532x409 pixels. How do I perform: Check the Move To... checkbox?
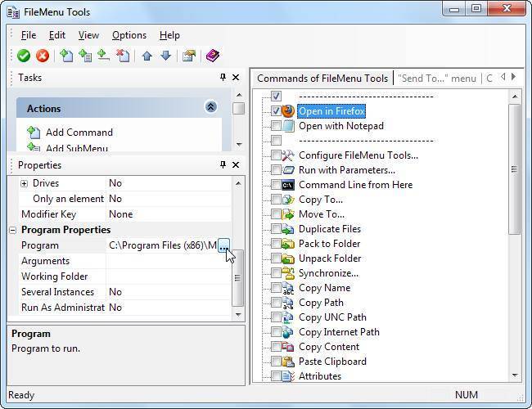coord(276,214)
